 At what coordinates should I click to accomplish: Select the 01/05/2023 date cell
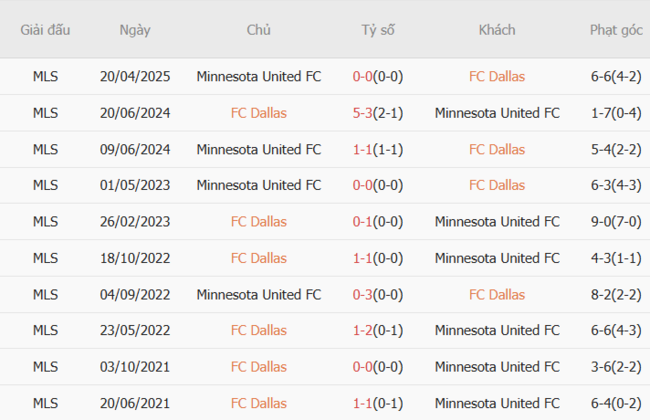coord(135,185)
